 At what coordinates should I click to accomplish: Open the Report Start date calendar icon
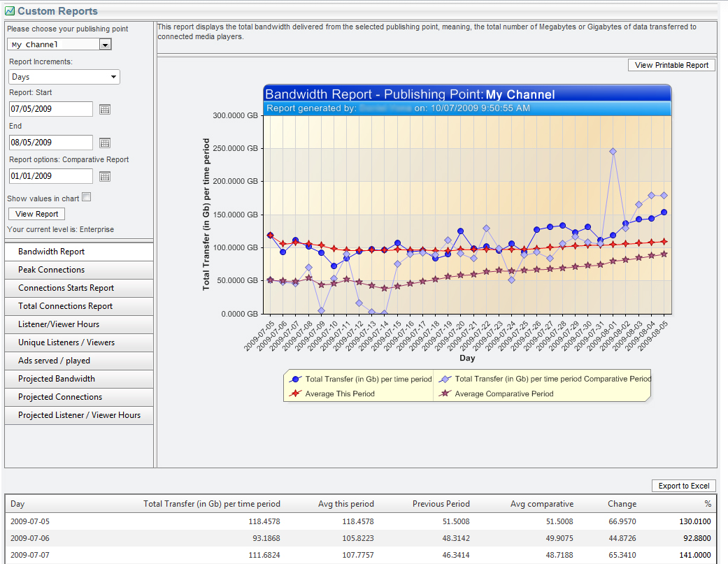click(105, 109)
